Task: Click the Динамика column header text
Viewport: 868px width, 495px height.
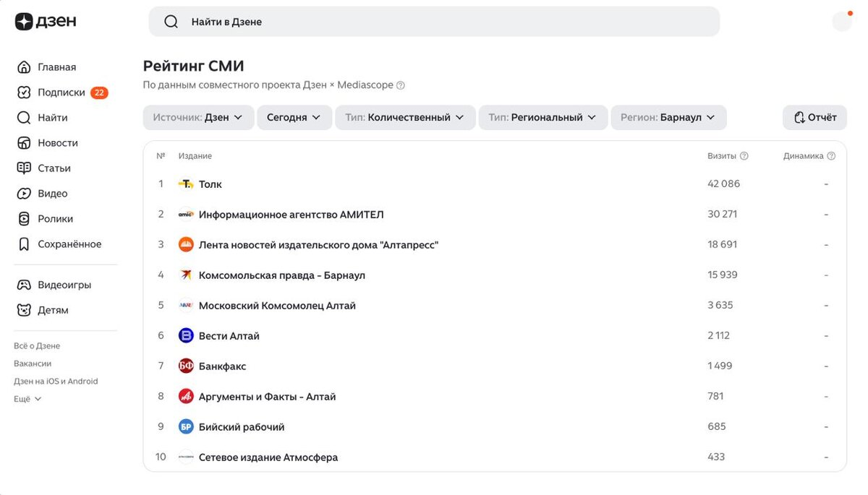Action: click(x=804, y=156)
